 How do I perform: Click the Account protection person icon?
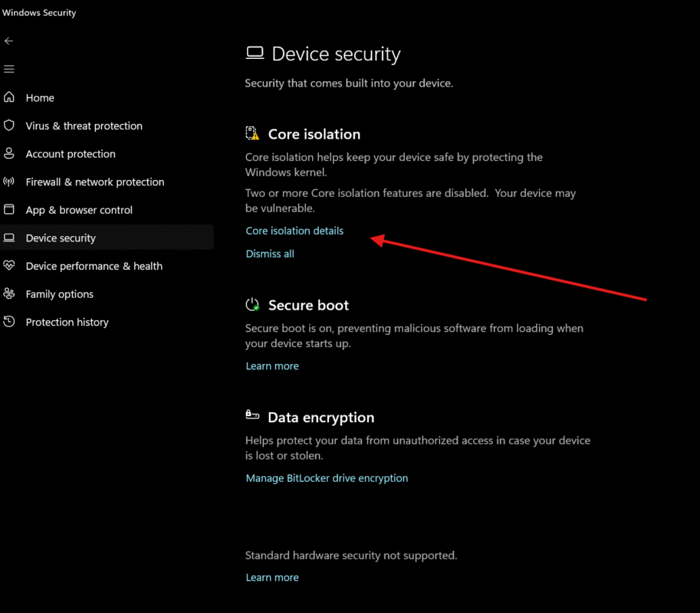[x=9, y=153]
